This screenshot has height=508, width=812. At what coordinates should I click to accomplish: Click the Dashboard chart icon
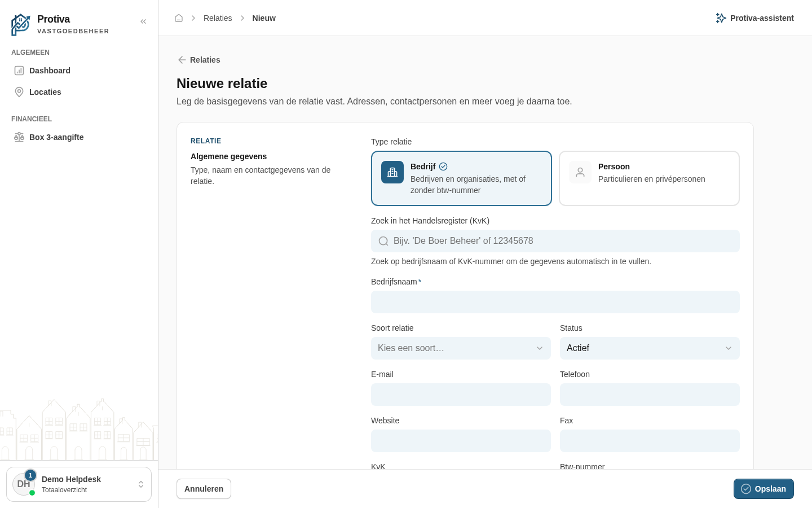19,71
